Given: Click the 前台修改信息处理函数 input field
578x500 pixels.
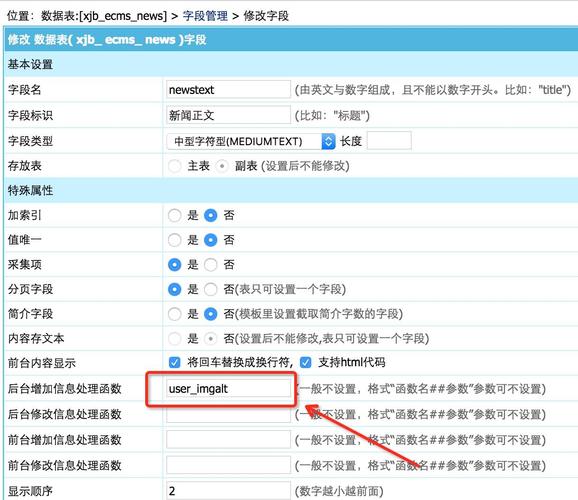Looking at the screenshot, I should [x=228, y=465].
